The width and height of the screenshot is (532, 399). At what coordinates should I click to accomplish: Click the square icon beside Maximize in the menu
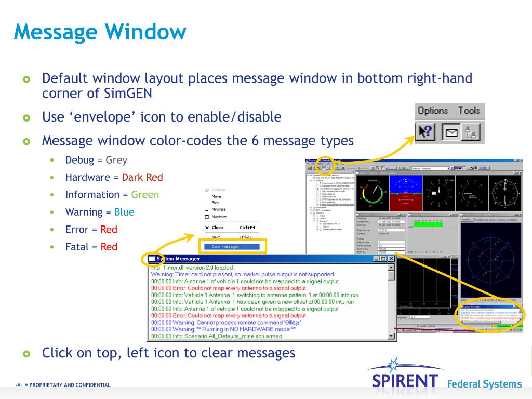point(207,217)
